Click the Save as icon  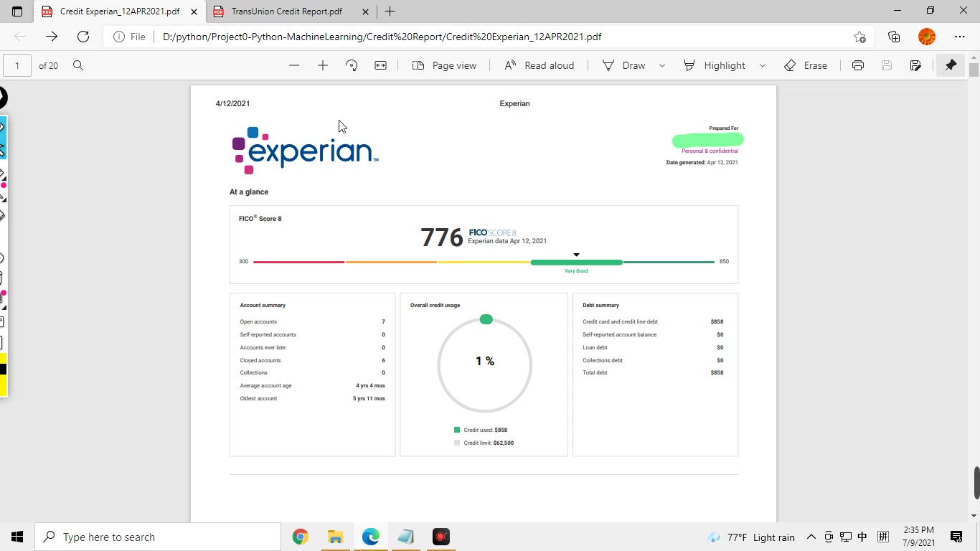pos(915,65)
